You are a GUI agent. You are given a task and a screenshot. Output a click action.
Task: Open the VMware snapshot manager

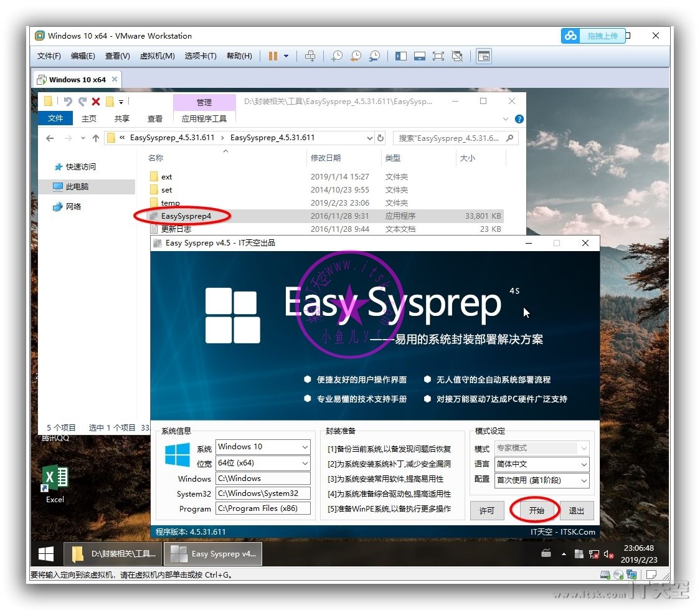coord(374,56)
